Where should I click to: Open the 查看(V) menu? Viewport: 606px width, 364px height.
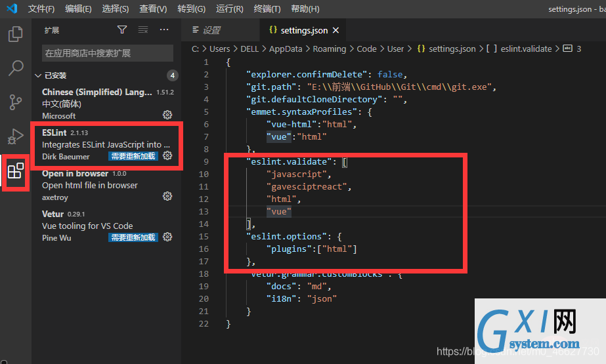click(153, 9)
